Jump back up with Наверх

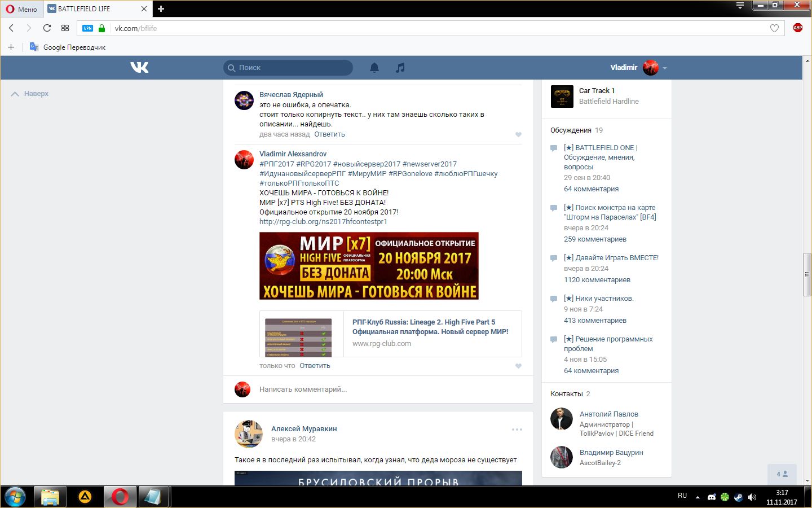[30, 94]
